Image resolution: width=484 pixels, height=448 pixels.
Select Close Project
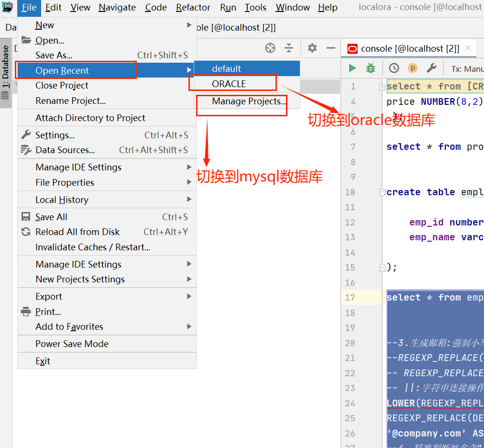point(107,85)
